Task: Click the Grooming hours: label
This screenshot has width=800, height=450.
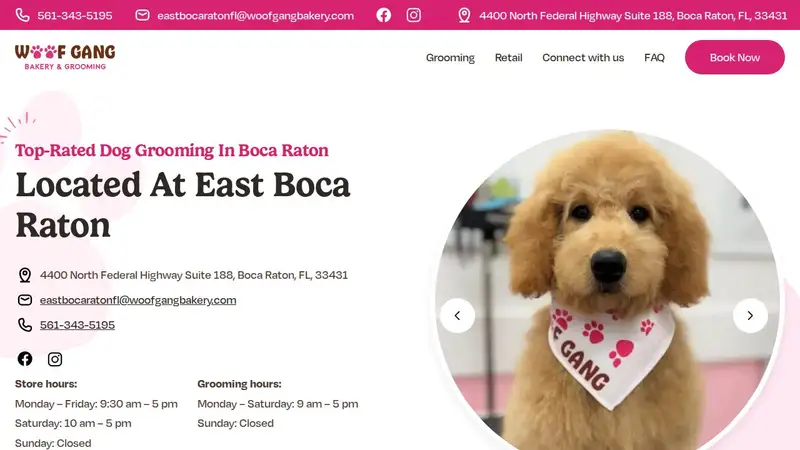Action: click(239, 384)
